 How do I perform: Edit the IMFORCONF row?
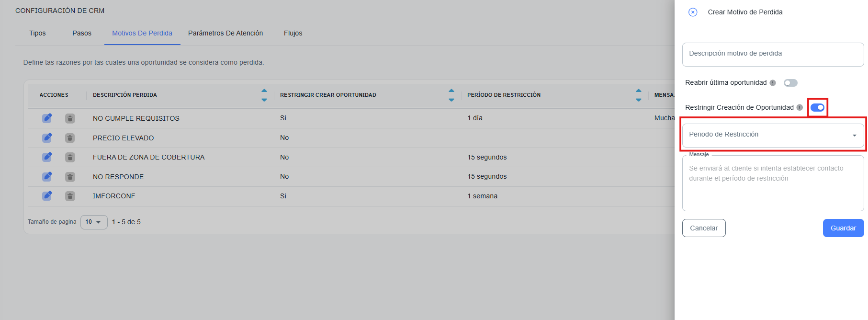(47, 195)
